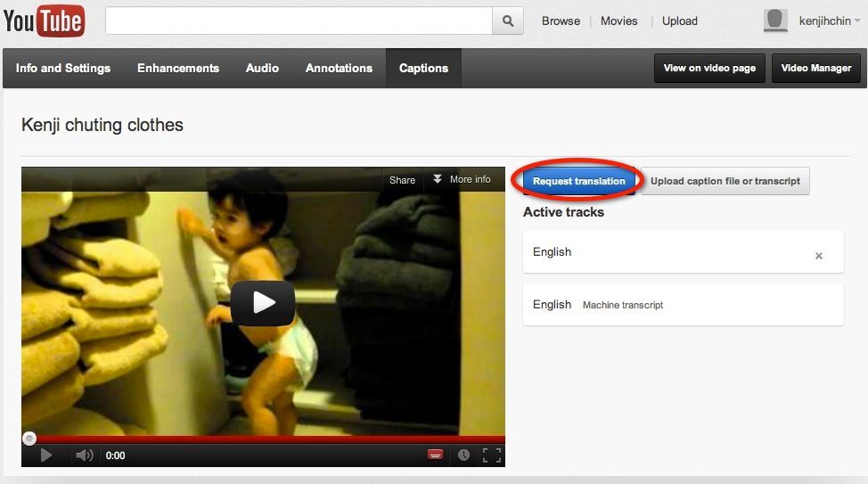
Task: Mute the video volume
Action: [x=85, y=455]
